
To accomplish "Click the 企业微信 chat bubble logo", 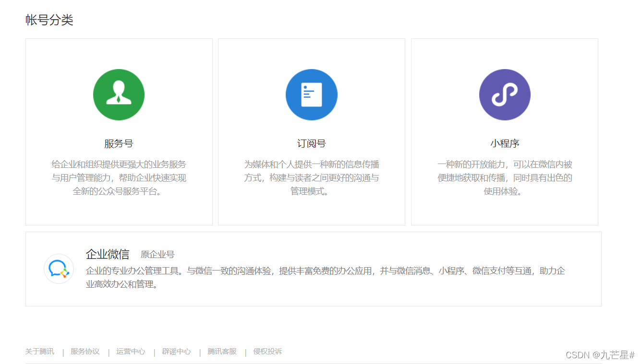I will 59,269.
